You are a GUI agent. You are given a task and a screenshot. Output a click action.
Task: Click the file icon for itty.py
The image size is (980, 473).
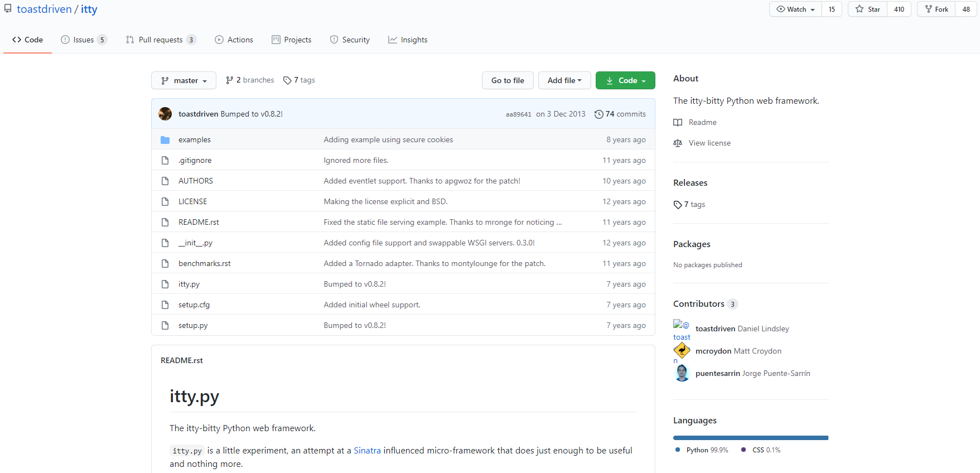165,284
